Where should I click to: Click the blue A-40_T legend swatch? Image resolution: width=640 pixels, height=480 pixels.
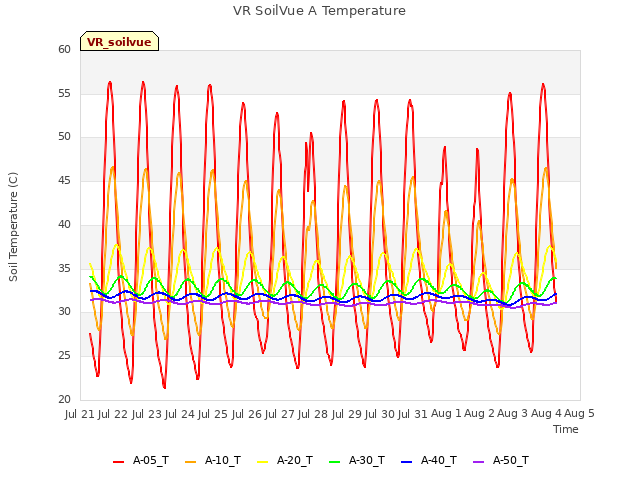tap(407, 462)
